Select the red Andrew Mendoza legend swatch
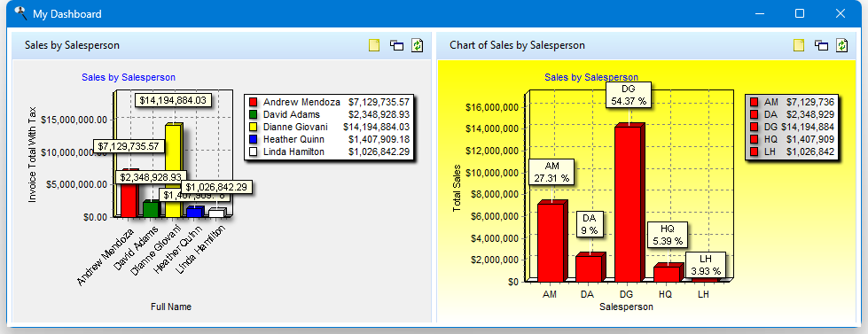 click(x=254, y=102)
